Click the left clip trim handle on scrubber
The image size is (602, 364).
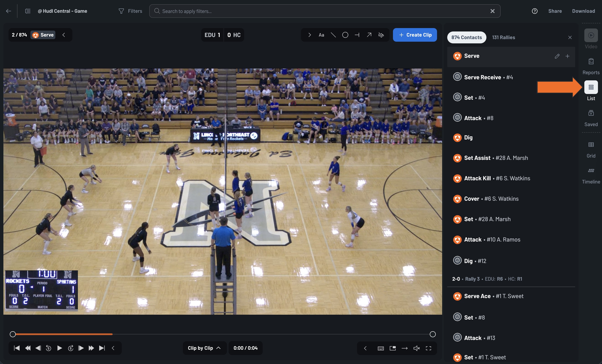click(x=13, y=334)
